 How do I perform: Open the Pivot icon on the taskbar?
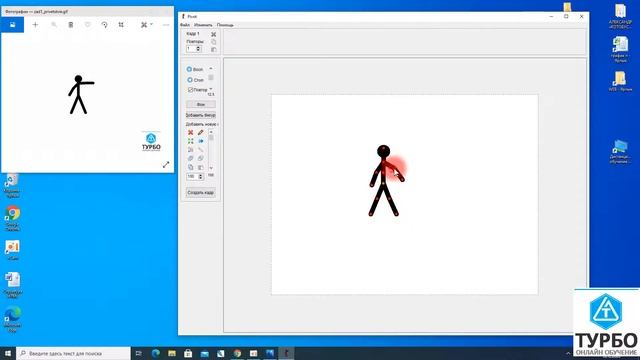pos(286,353)
